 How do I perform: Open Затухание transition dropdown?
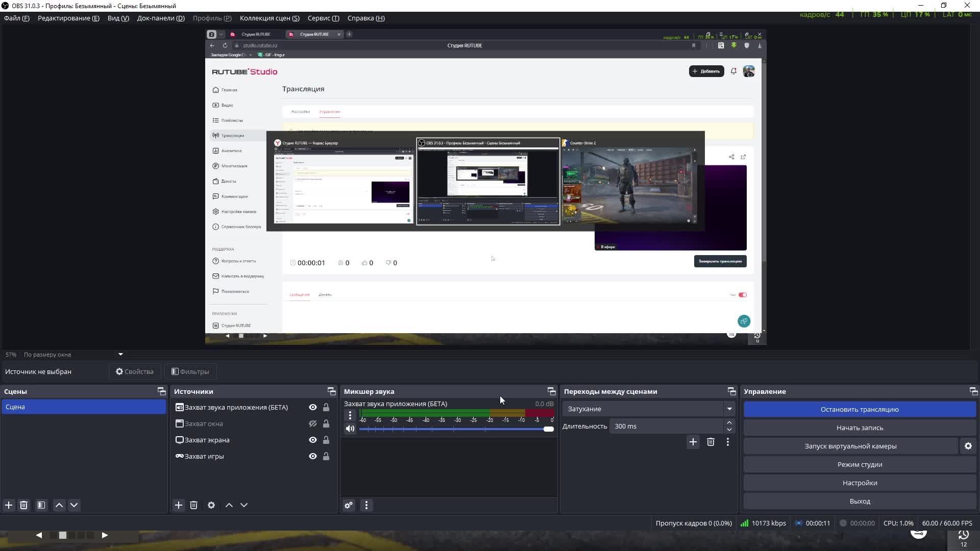click(x=649, y=409)
